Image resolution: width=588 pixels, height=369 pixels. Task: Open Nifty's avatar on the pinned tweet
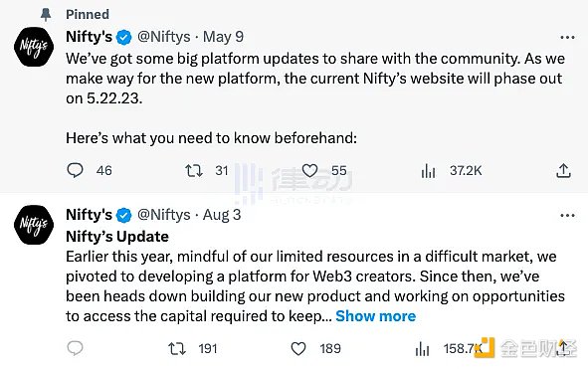point(34,47)
